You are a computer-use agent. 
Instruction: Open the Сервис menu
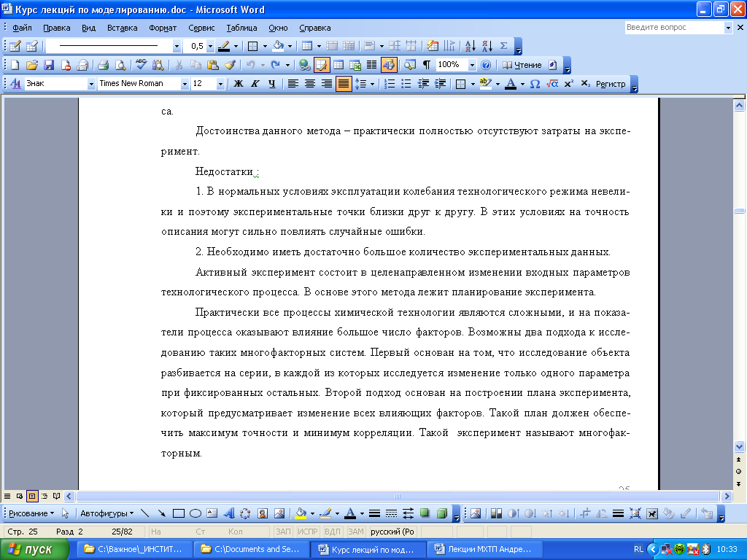coord(201,28)
